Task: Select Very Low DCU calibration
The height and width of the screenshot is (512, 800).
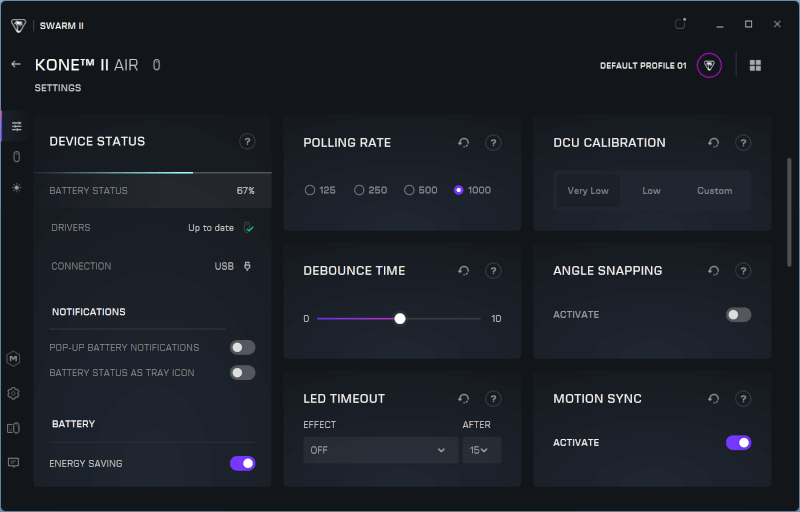Action: tap(588, 191)
